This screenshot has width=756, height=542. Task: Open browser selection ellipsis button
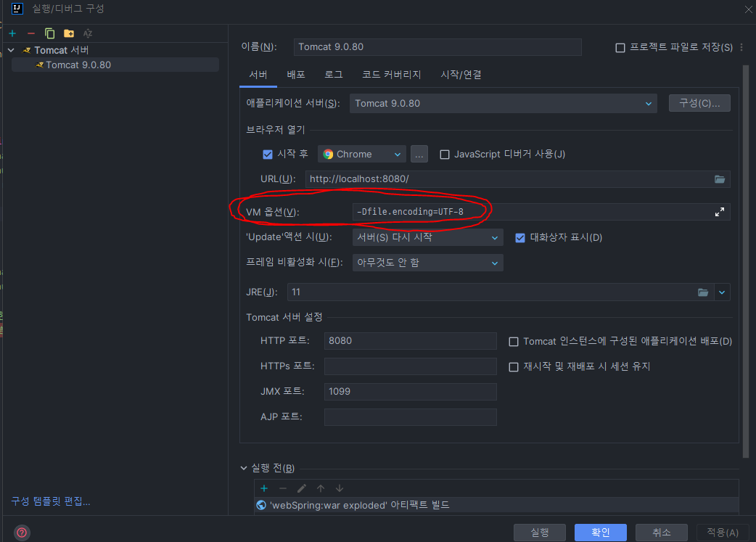[x=419, y=155]
